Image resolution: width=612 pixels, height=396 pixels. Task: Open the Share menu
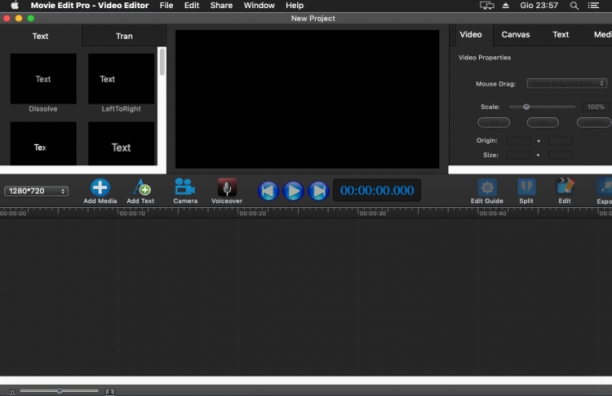(221, 5)
